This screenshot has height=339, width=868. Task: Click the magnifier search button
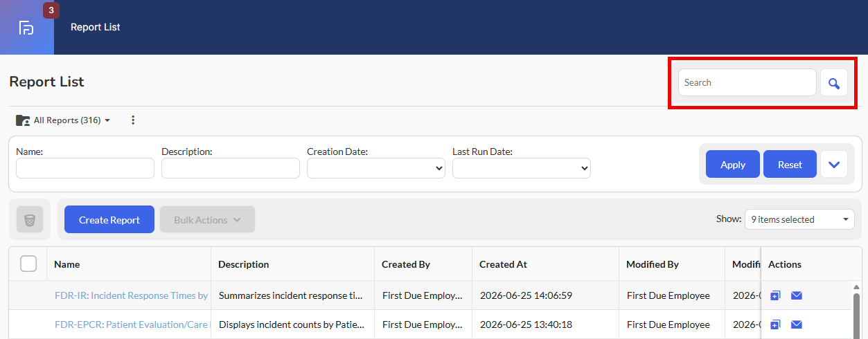click(834, 82)
